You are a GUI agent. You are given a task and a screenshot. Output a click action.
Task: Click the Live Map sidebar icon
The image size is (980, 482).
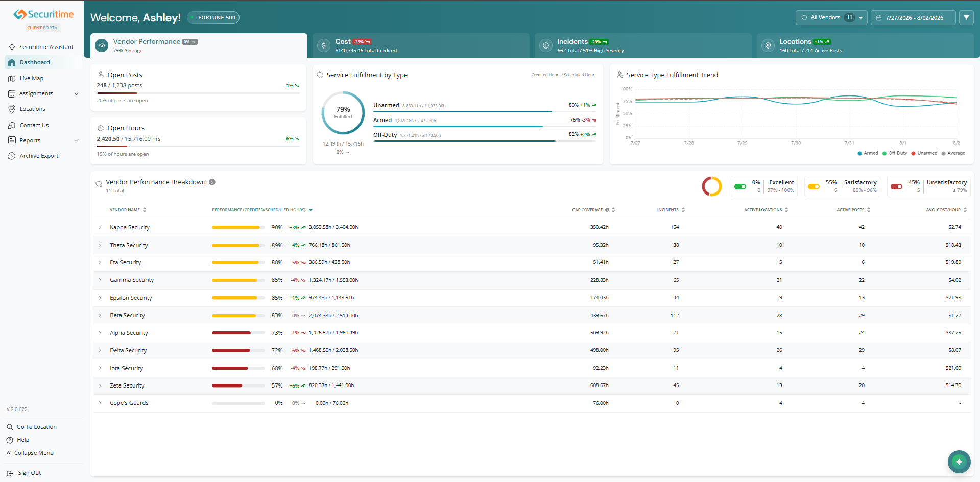pyautogui.click(x=12, y=78)
